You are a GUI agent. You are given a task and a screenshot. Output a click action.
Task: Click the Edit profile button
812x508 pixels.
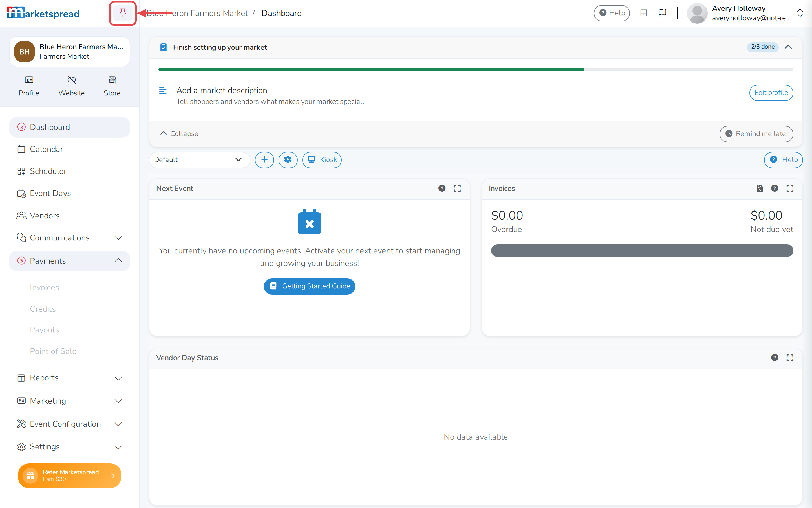tap(771, 93)
